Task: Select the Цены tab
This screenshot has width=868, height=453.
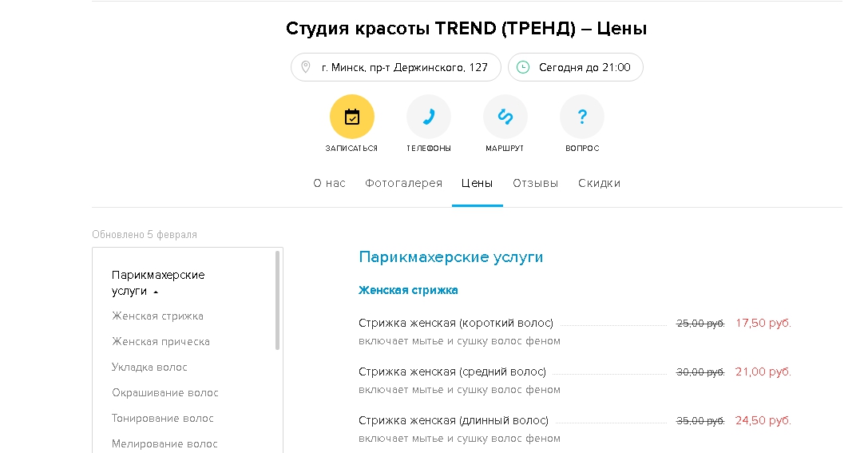Action: point(477,184)
